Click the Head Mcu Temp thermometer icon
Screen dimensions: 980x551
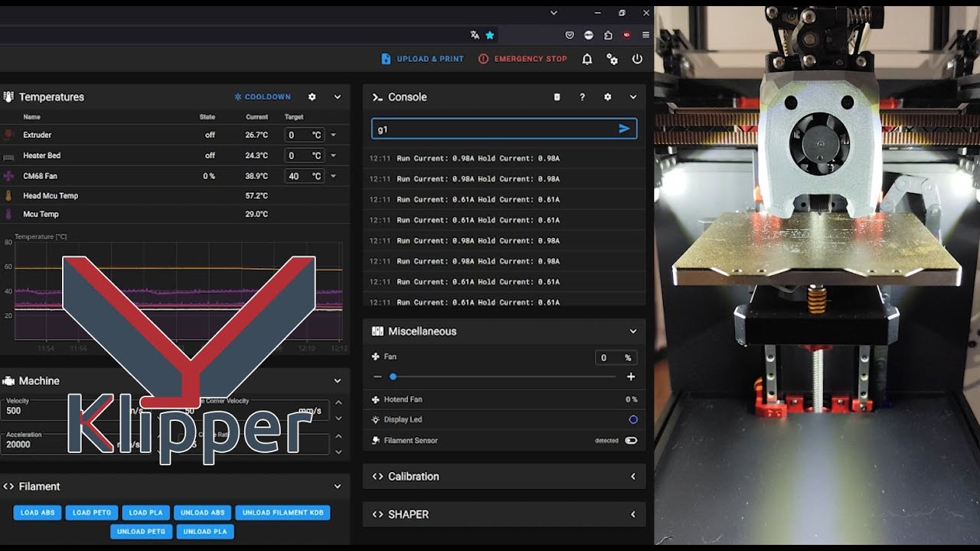(9, 196)
